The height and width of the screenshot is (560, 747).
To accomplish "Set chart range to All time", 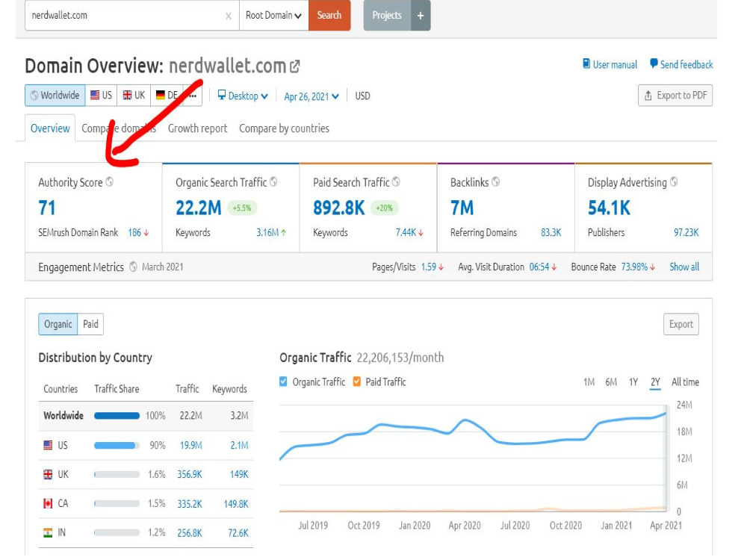I will coord(685,382).
